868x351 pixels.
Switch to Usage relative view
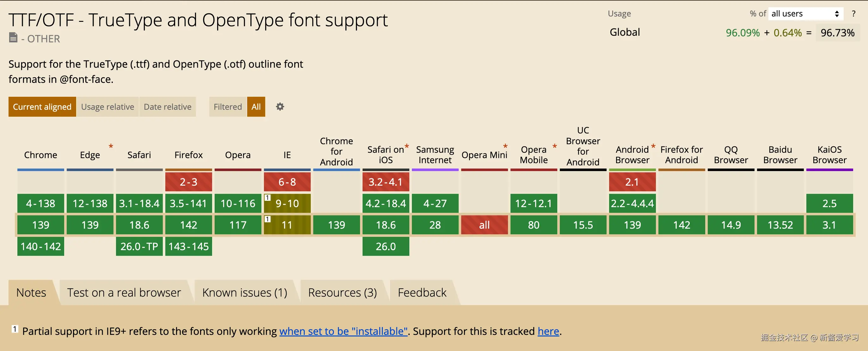tap(107, 107)
